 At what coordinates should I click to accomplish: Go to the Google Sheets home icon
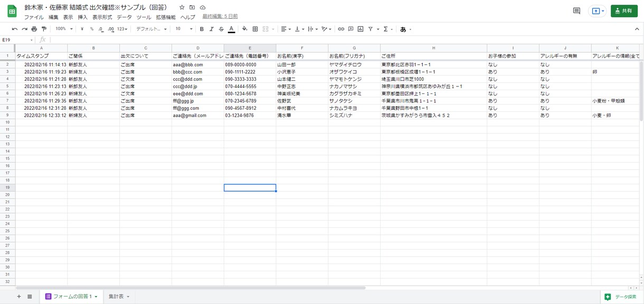12,11
